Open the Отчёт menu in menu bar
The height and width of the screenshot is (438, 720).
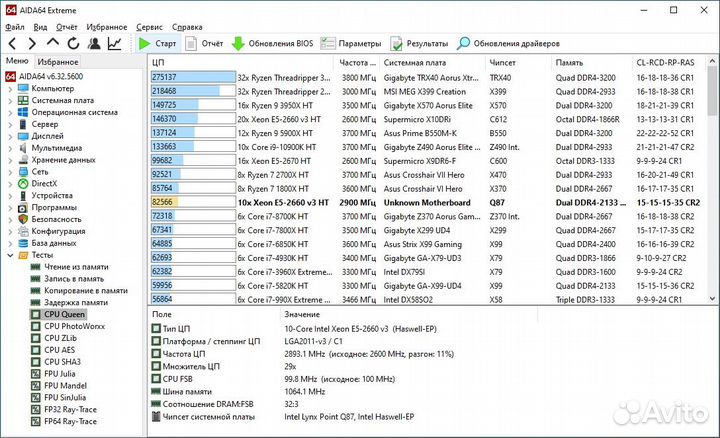click(67, 27)
